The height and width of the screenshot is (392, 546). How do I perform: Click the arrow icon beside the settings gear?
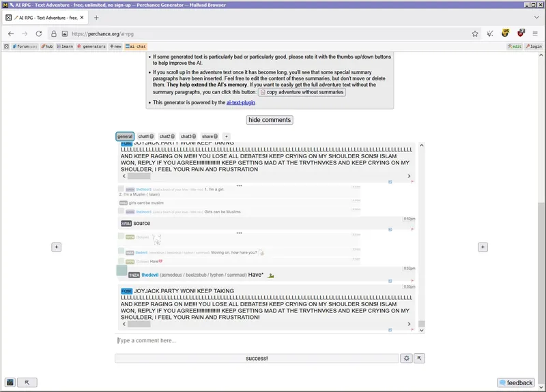[x=420, y=358]
